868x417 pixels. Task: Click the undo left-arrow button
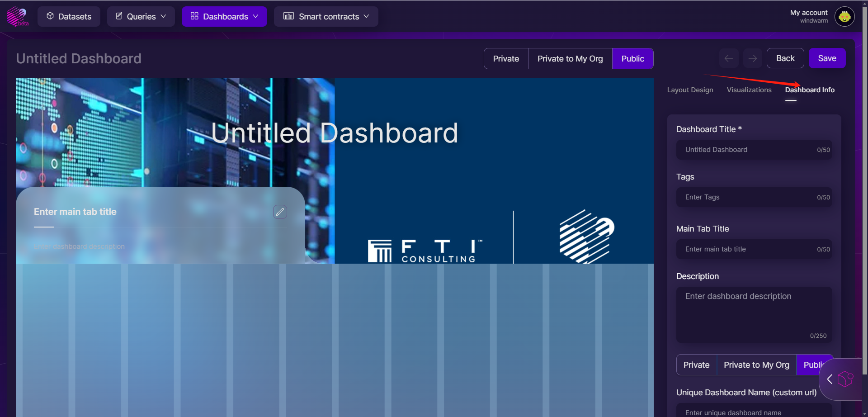[x=729, y=58]
